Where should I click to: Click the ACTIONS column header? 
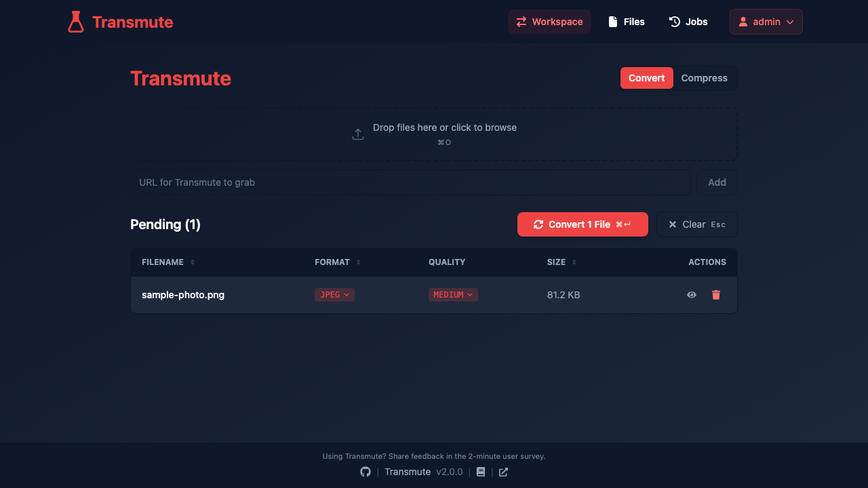coord(707,262)
